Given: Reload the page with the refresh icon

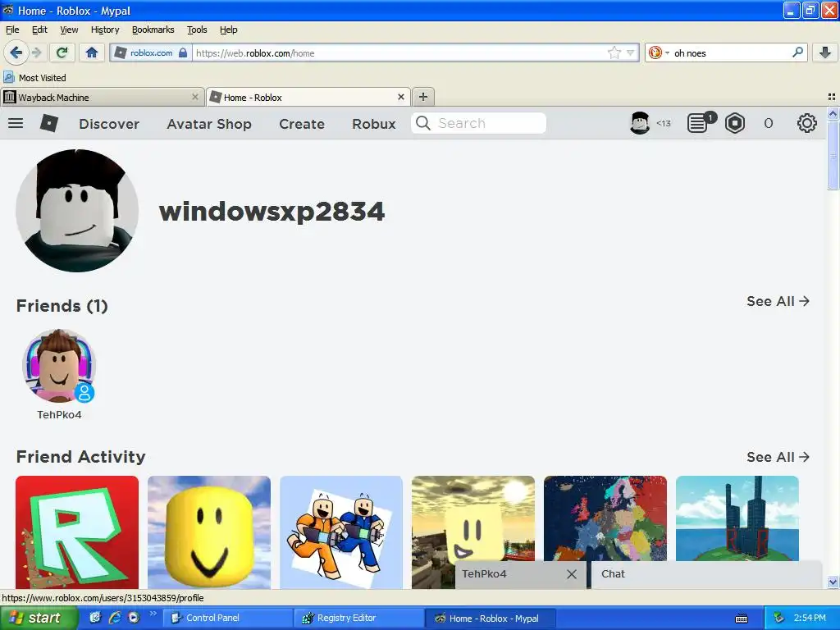Looking at the screenshot, I should (x=62, y=52).
